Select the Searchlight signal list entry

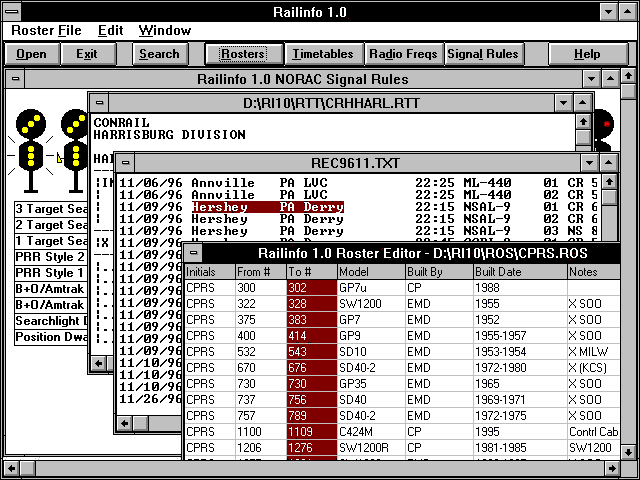50,321
